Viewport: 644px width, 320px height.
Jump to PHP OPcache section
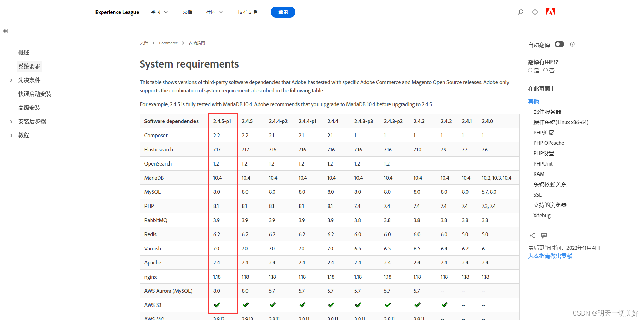point(549,143)
